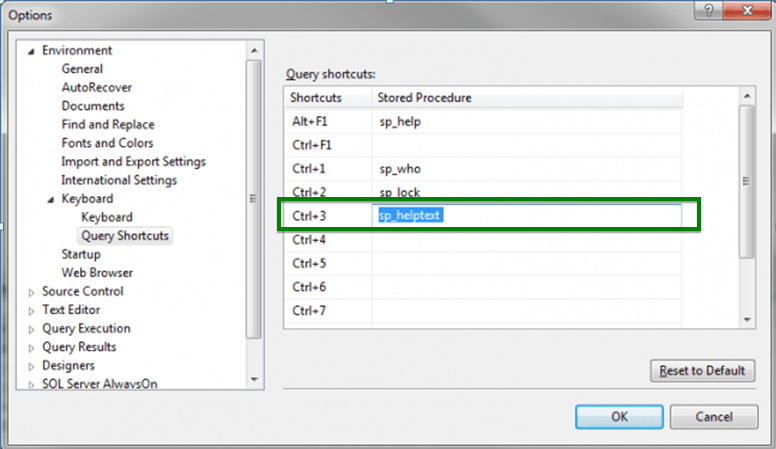Click the Ctrl+3 stored procedure field
The image size is (776, 449).
click(527, 216)
